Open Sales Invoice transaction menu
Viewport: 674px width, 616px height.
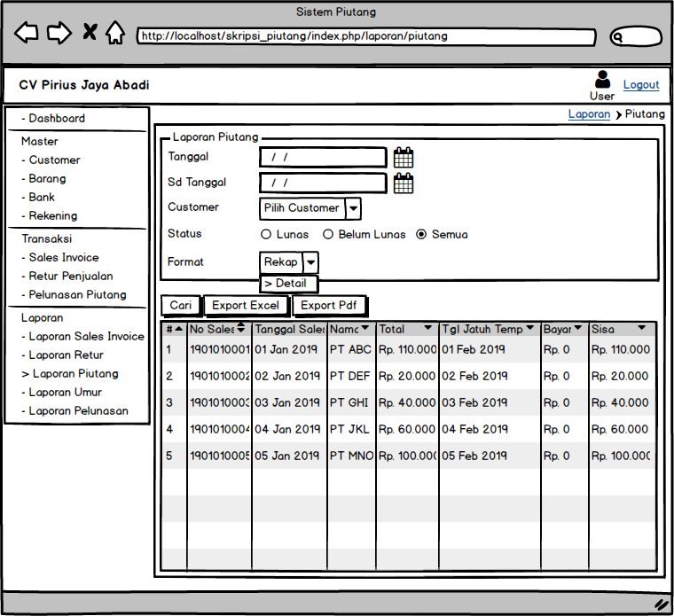coord(60,258)
